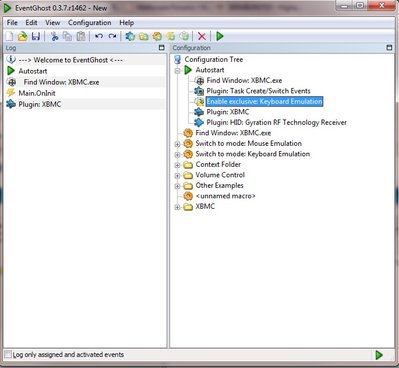Copy the selected item via toolbar

68,36
